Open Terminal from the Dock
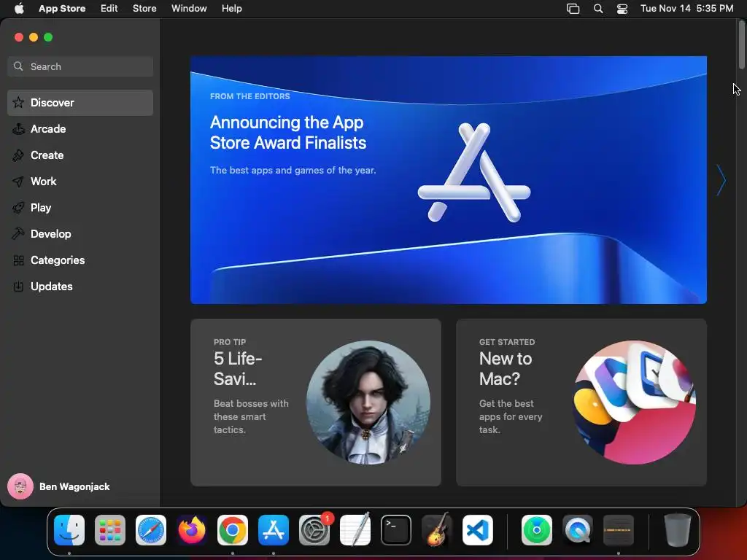The image size is (747, 560). 396,530
